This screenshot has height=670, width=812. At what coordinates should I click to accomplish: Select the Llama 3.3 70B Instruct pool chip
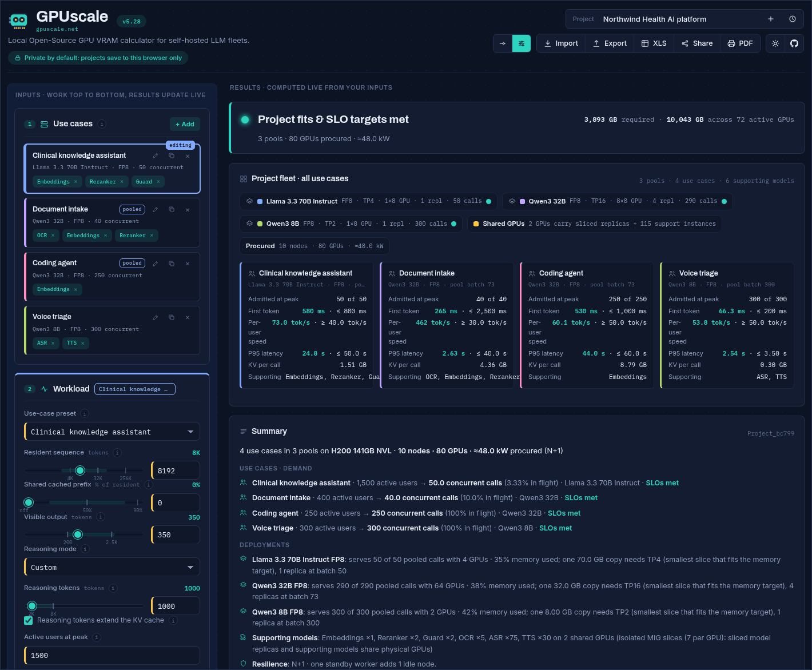pos(369,201)
